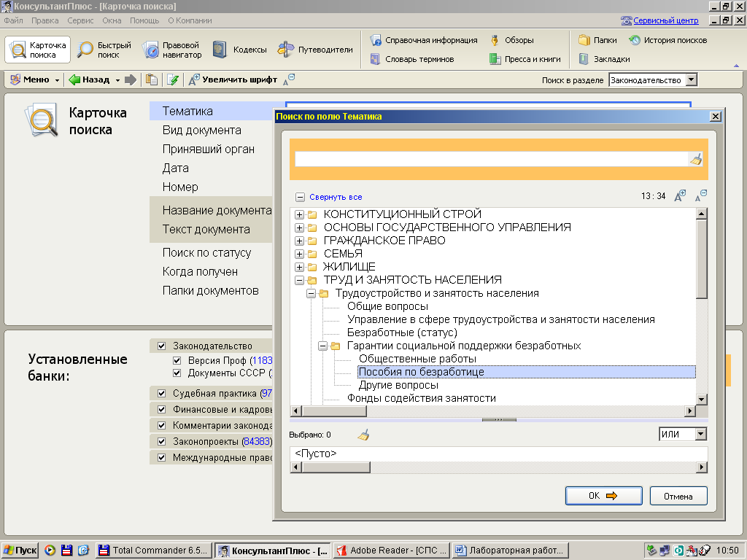The height and width of the screenshot is (560, 747).
Task: Open Папки in toolbar
Action: coord(597,40)
